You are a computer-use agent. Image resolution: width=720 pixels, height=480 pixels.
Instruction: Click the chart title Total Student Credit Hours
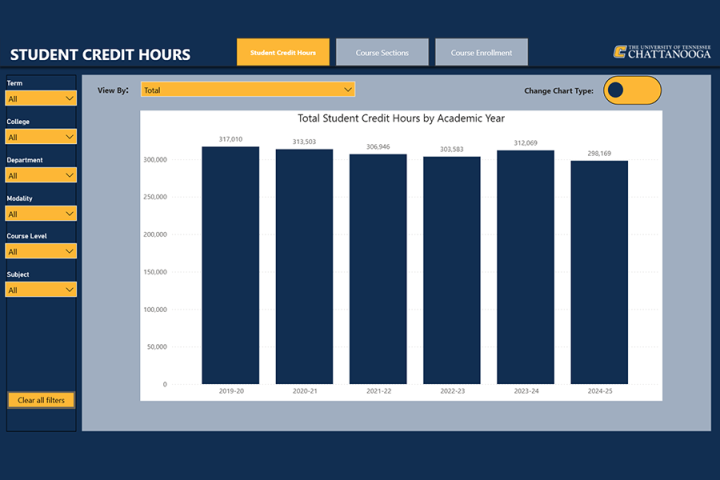click(401, 118)
